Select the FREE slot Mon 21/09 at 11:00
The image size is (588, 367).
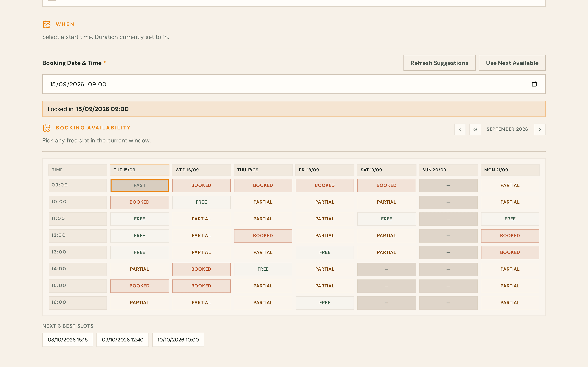click(x=510, y=219)
